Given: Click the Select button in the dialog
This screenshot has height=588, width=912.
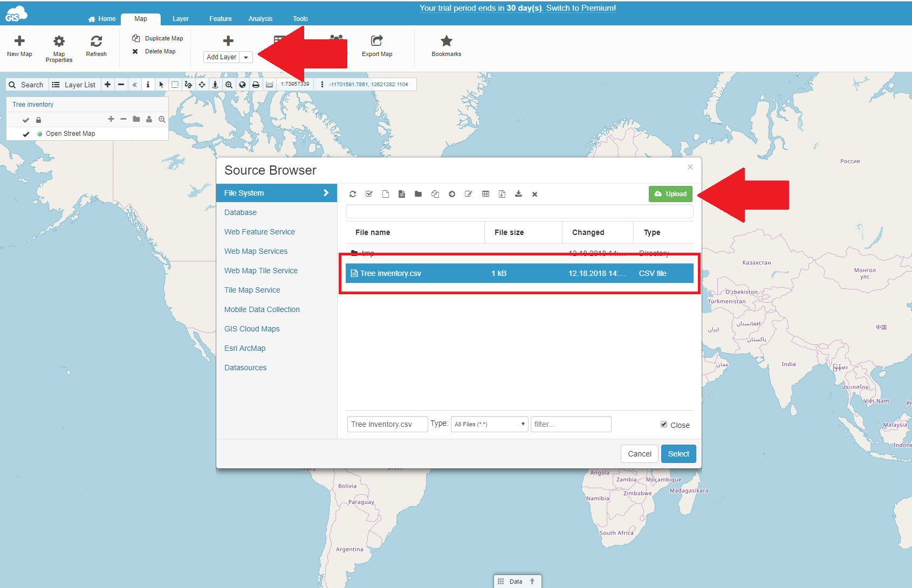Looking at the screenshot, I should (x=678, y=454).
